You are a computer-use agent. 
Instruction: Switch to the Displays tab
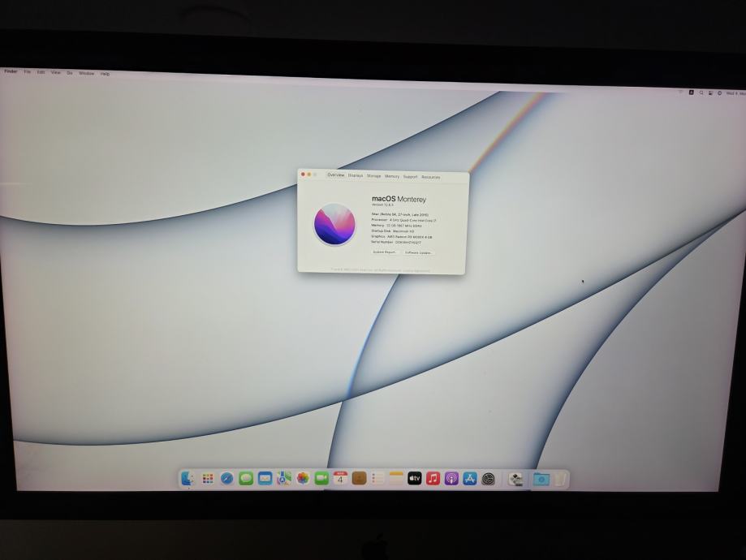[x=356, y=175]
